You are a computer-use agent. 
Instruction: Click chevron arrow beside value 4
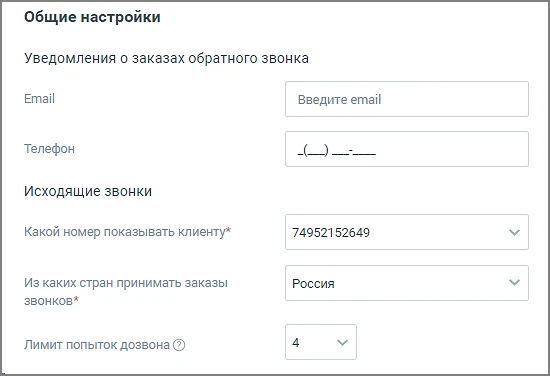click(342, 342)
